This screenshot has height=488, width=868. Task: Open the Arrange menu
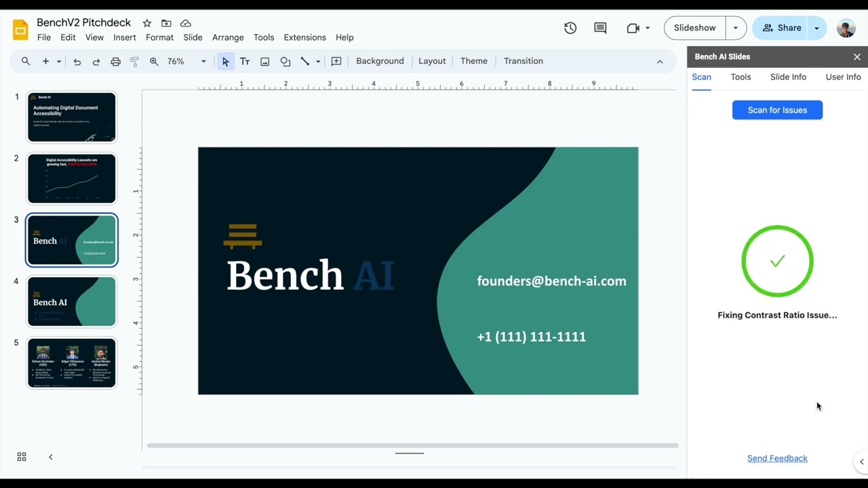click(228, 37)
